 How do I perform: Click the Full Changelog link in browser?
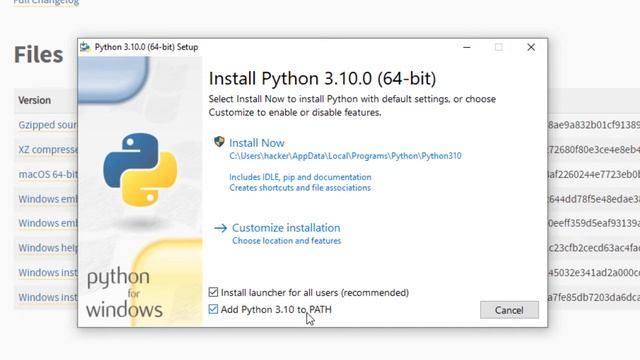tap(46, 2)
